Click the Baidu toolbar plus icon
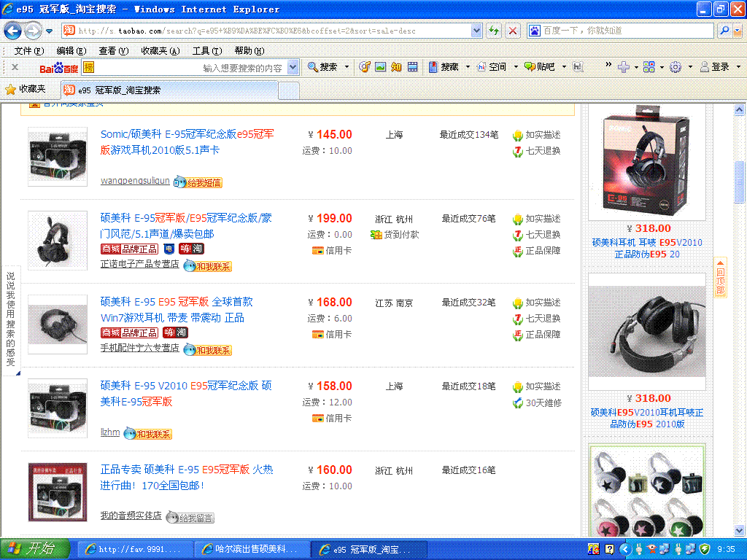The image size is (747, 560). pyautogui.click(x=624, y=67)
